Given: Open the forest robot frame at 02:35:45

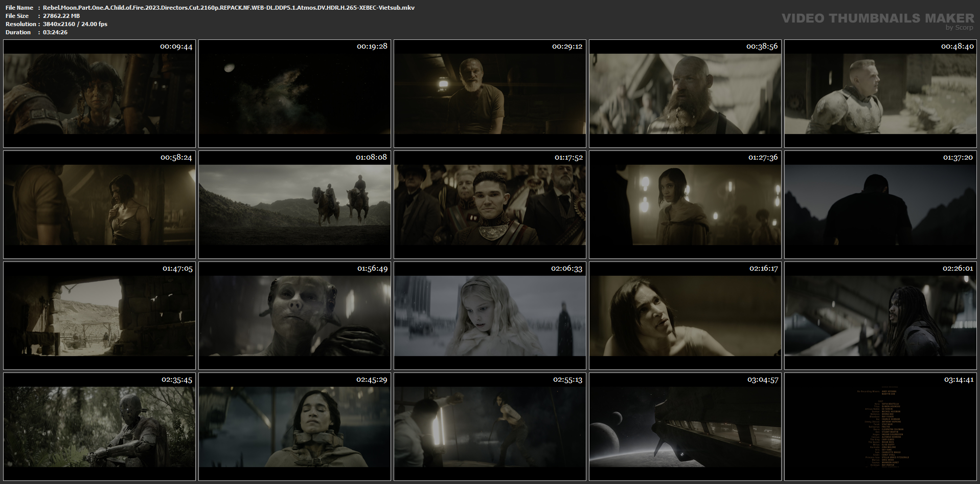Looking at the screenshot, I should click(x=99, y=427).
